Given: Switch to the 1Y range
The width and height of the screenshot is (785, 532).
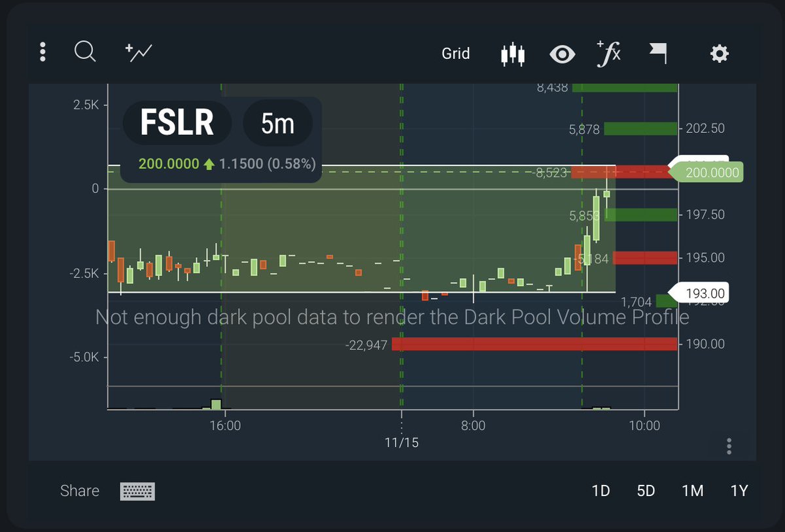Looking at the screenshot, I should (739, 491).
